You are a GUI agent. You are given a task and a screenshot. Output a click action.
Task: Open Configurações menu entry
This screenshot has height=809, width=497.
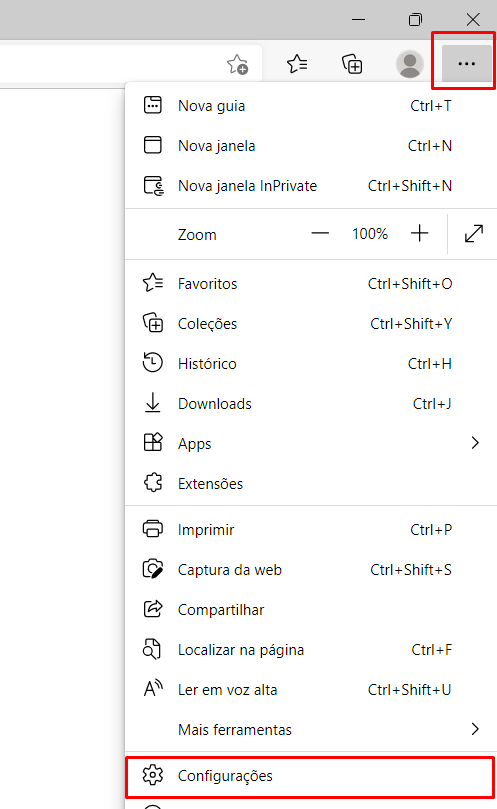coord(311,776)
